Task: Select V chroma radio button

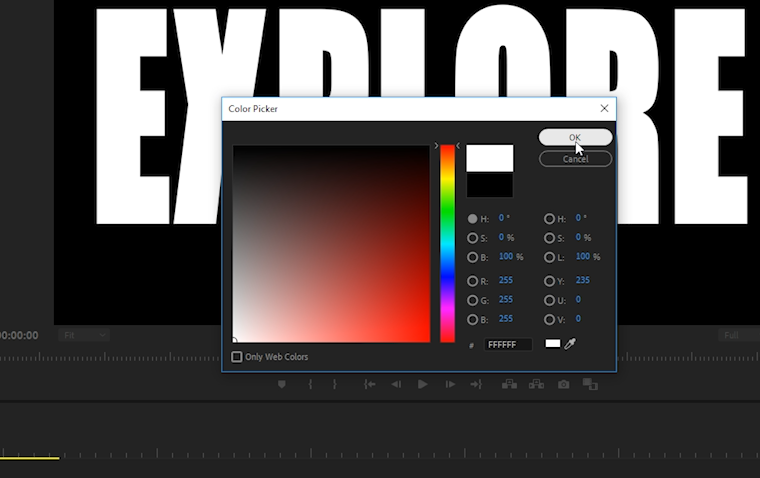Action: pyautogui.click(x=549, y=319)
